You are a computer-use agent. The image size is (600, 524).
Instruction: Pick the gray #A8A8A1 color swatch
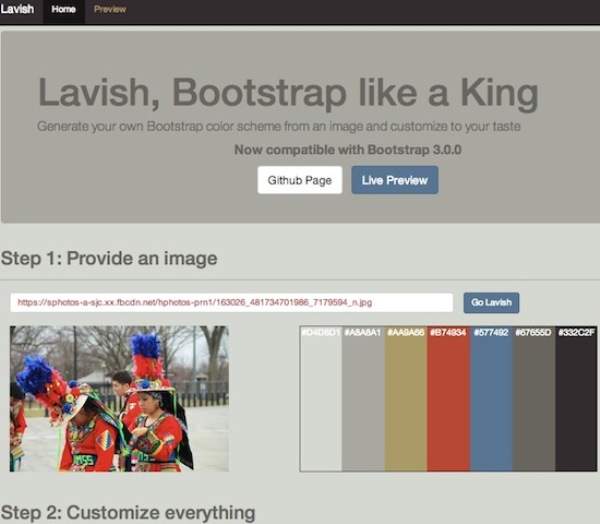[363, 400]
